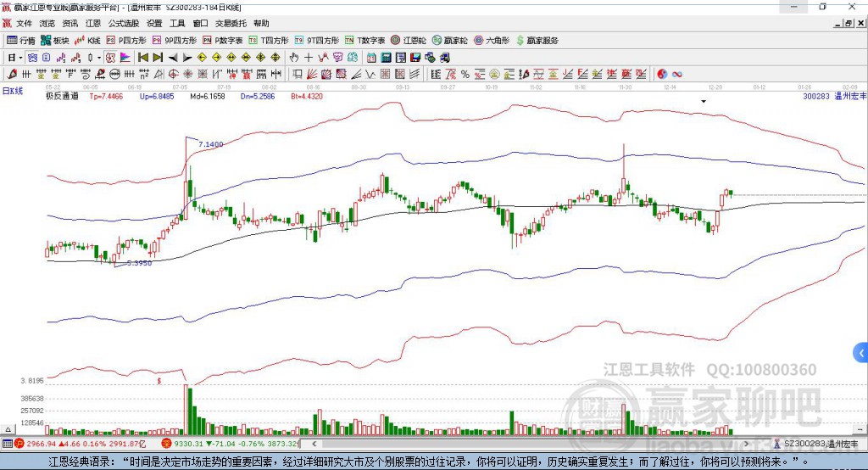868x470 pixels.
Task: Open the T数字表 tool
Action: (364, 41)
